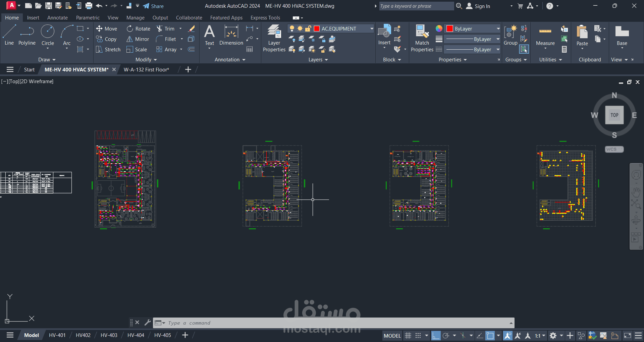This screenshot has width=644, height=342.
Task: Toggle Group Selection on/off button
Action: (524, 49)
